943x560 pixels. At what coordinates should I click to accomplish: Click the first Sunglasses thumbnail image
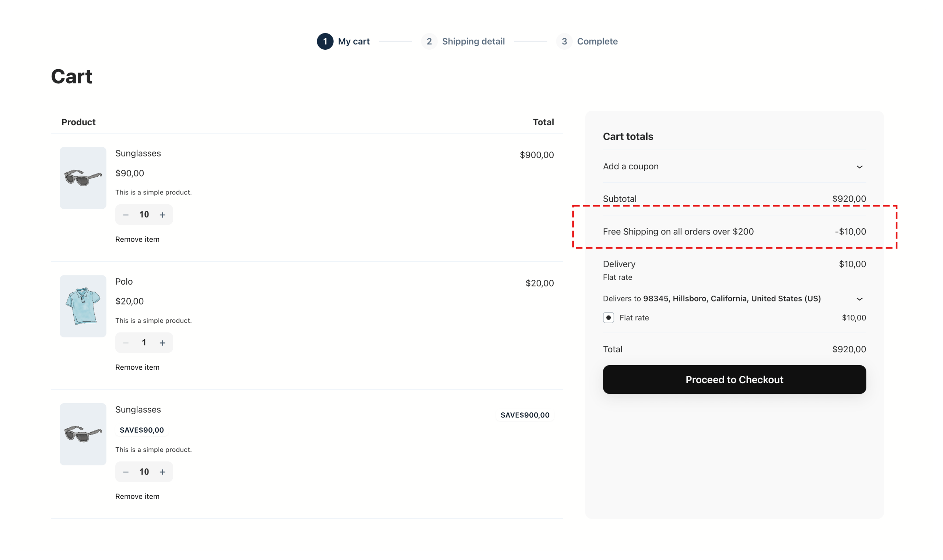[x=83, y=178]
